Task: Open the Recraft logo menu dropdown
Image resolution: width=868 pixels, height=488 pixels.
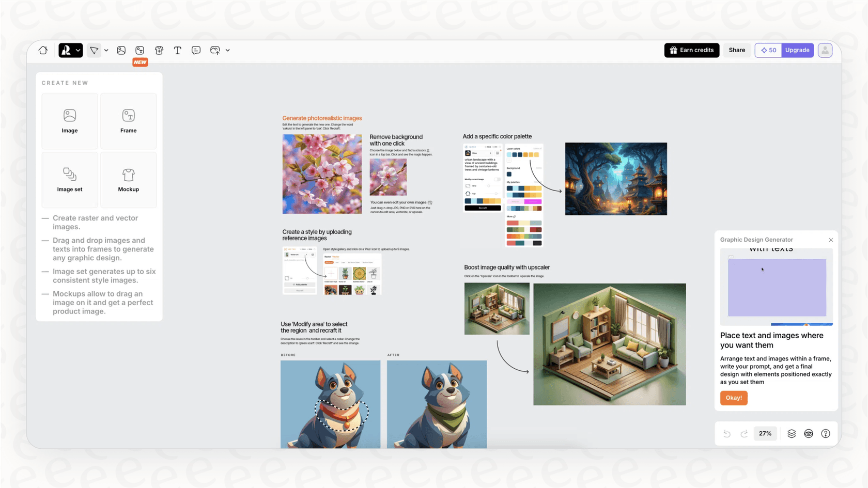Action: (x=71, y=50)
